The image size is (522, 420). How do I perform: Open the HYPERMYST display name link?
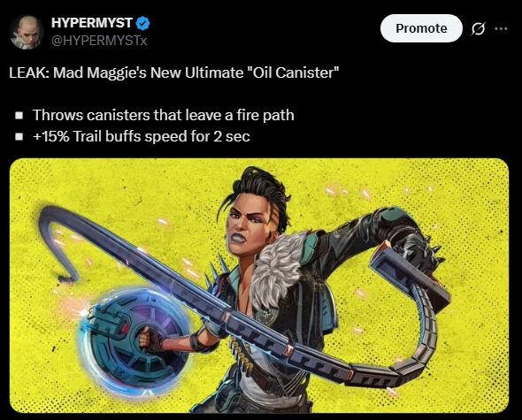tap(92, 23)
